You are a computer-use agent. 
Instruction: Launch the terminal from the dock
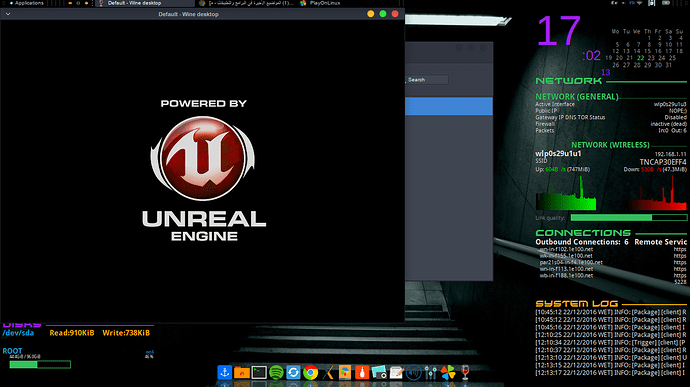[259, 372]
